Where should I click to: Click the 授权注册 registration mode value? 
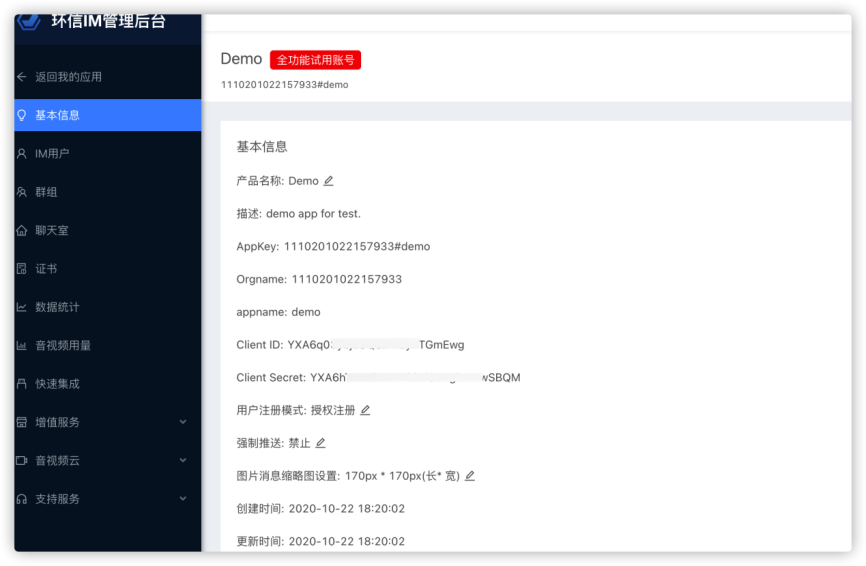point(333,410)
